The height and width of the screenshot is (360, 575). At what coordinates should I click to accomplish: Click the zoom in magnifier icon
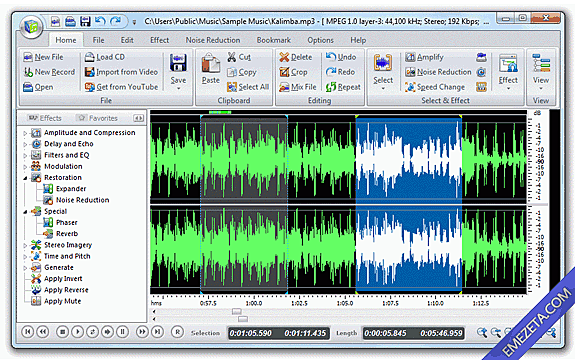pyautogui.click(x=482, y=332)
